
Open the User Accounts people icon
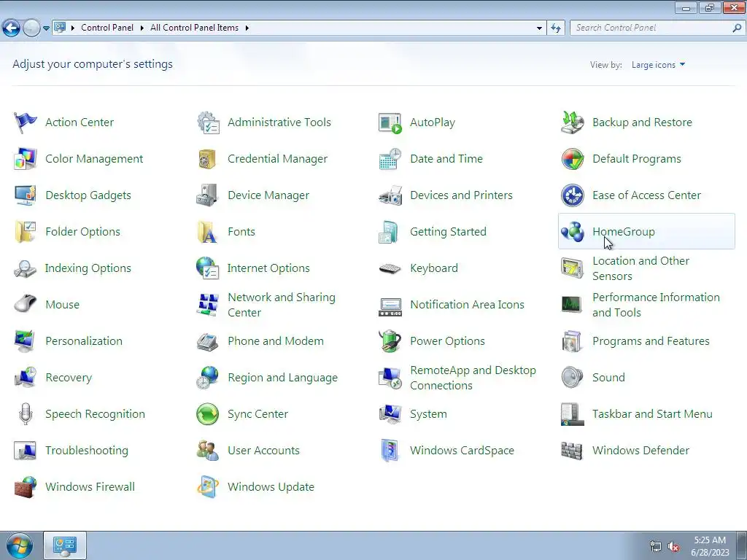pos(208,451)
